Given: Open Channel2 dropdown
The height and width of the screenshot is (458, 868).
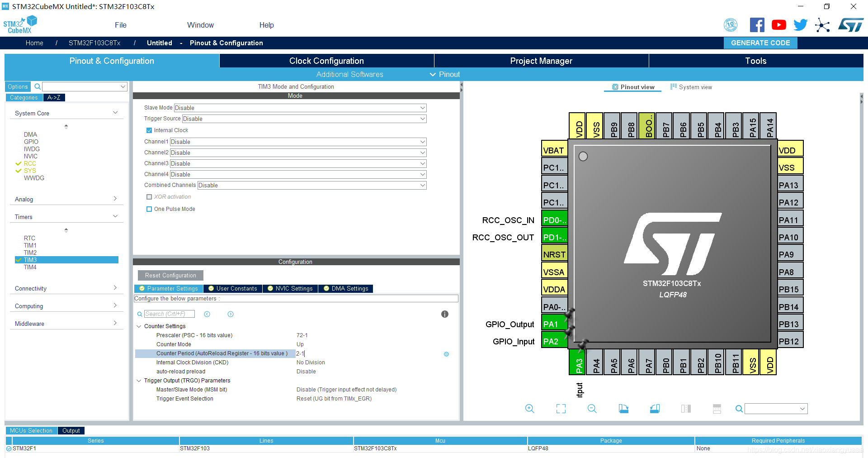Looking at the screenshot, I should coord(298,153).
